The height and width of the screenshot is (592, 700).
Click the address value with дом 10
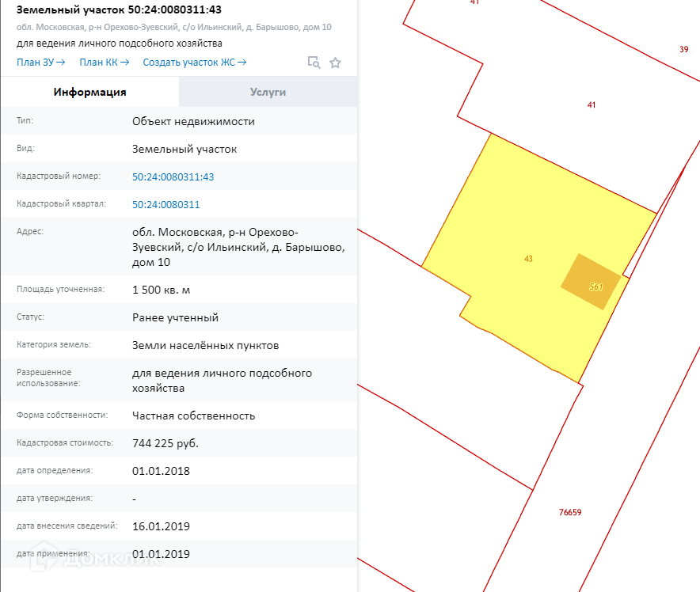click(x=238, y=247)
